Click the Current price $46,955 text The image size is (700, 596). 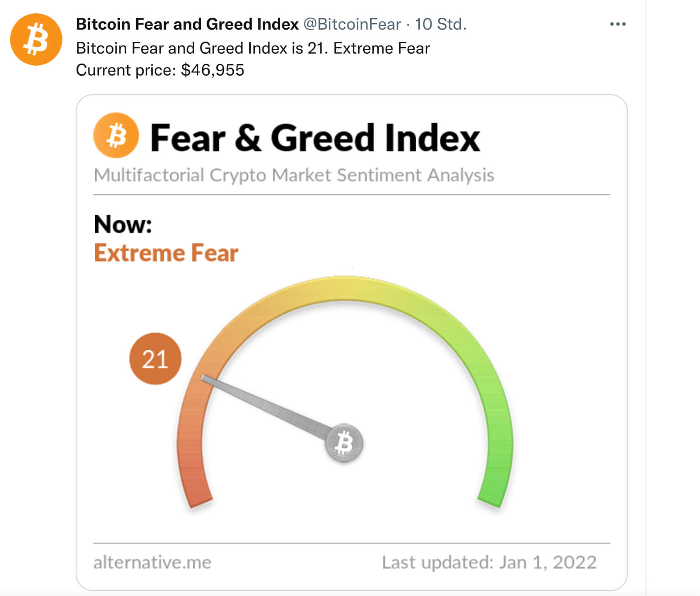point(160,70)
